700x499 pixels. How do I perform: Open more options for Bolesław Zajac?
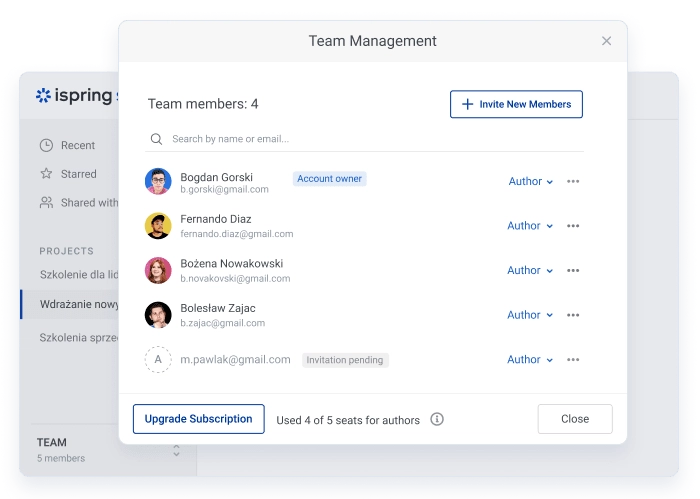[573, 315]
